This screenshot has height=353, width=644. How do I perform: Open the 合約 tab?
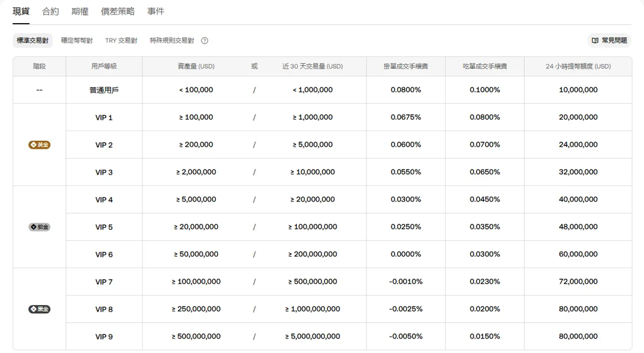[x=50, y=11]
